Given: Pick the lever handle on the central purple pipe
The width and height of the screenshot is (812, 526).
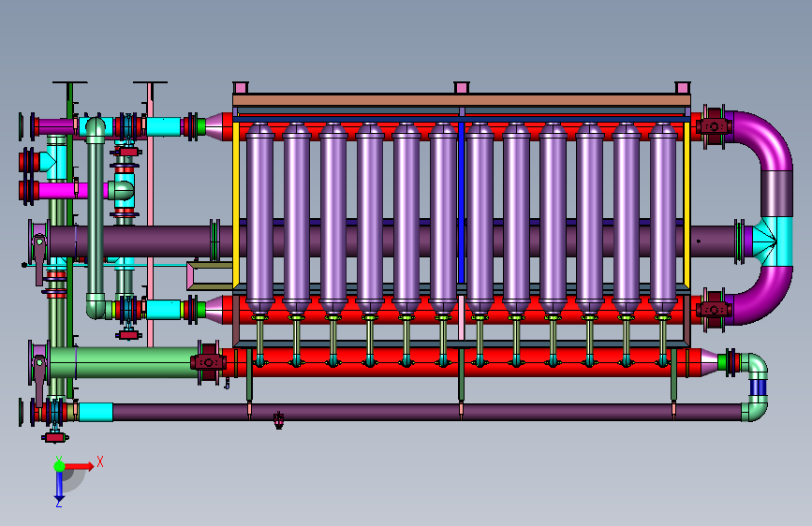Looking at the screenshot, I should click(39, 260).
